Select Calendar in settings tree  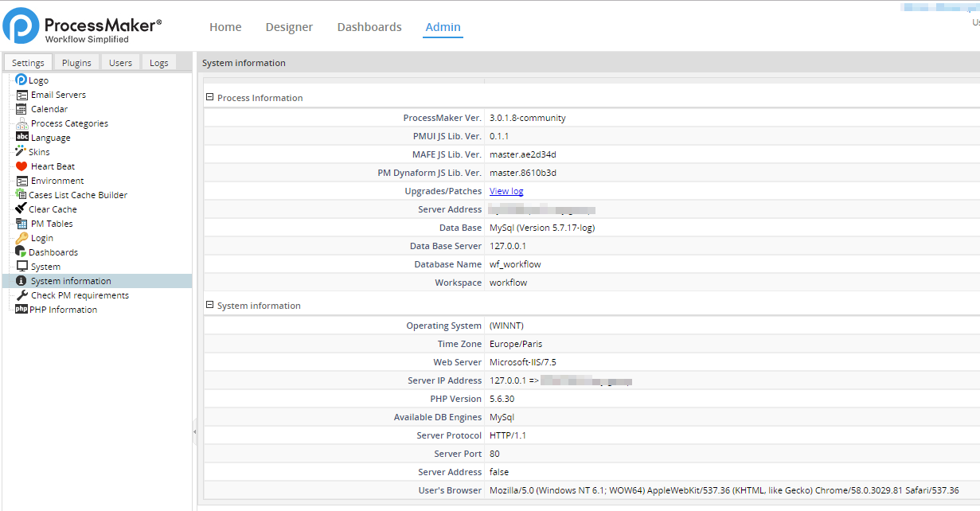click(49, 109)
